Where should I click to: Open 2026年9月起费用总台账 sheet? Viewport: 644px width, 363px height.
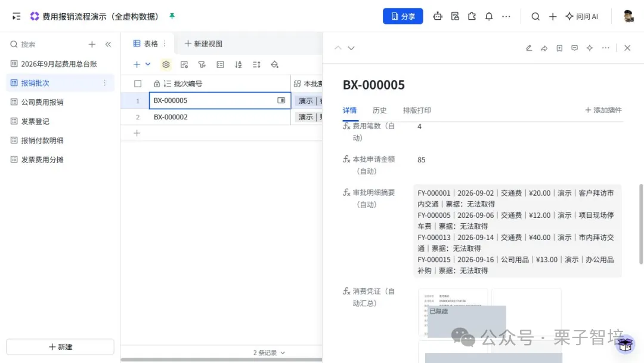(x=60, y=64)
